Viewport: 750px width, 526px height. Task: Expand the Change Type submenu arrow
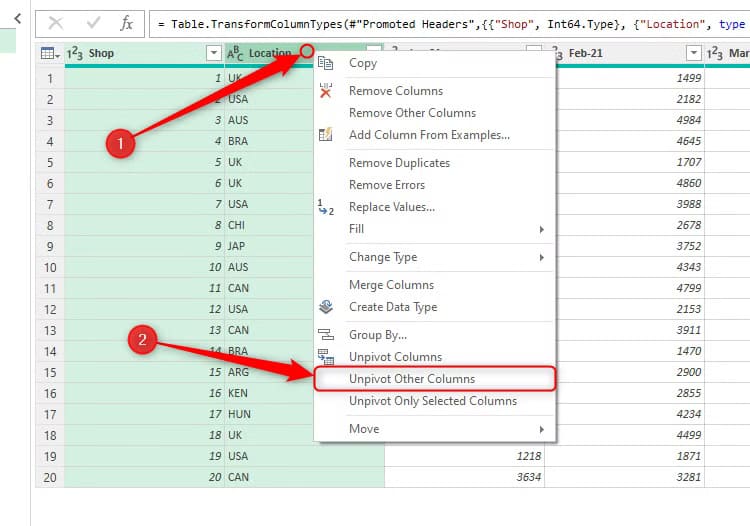pos(541,257)
